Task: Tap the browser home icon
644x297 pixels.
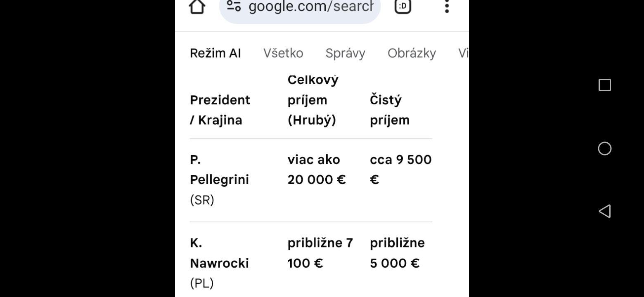Action: tap(197, 6)
